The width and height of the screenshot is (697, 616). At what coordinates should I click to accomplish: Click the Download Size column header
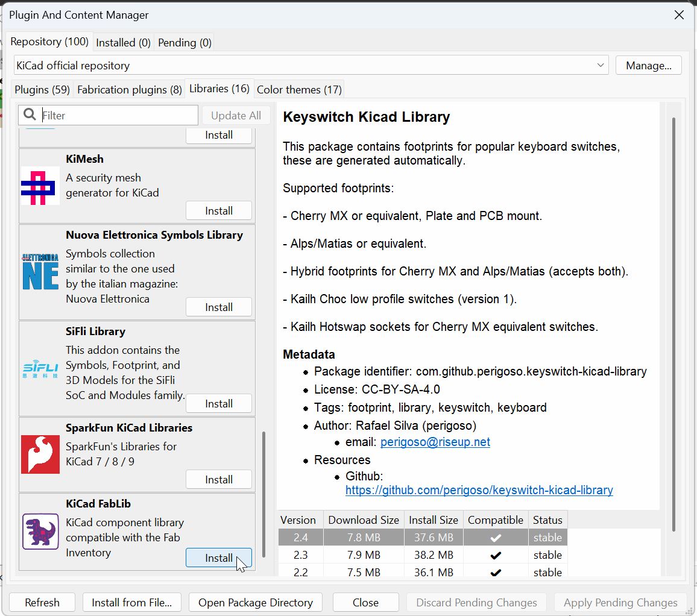[364, 520]
